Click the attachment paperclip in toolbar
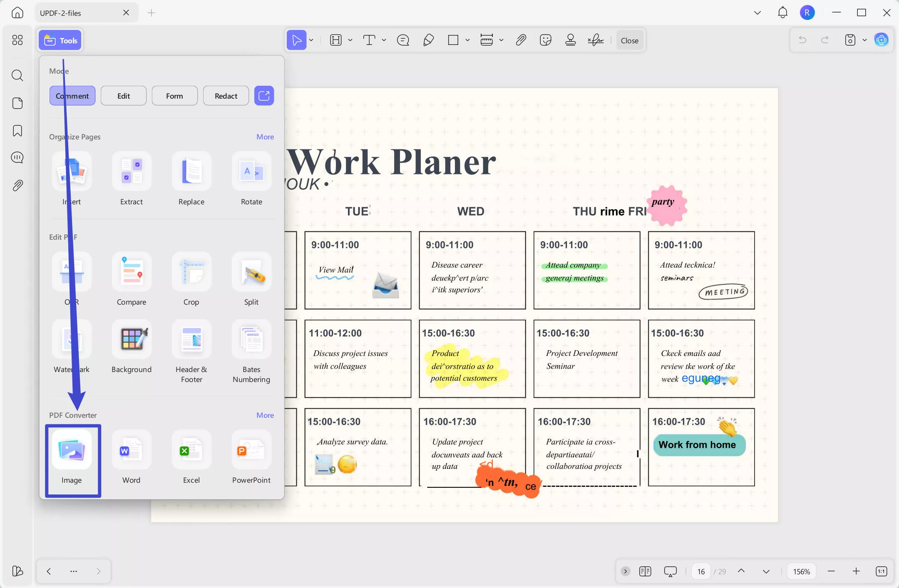This screenshot has height=588, width=899. [x=520, y=40]
